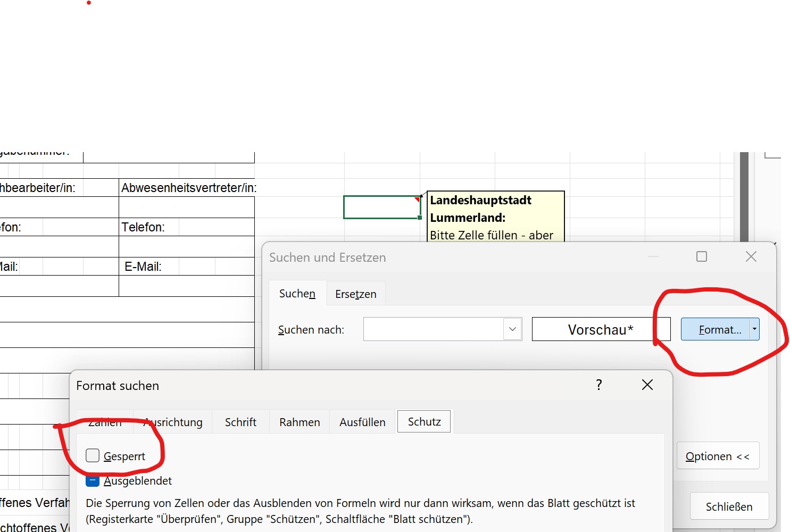Enable the Gesperrt checkbox
This screenshot has height=532, width=790.
93,456
